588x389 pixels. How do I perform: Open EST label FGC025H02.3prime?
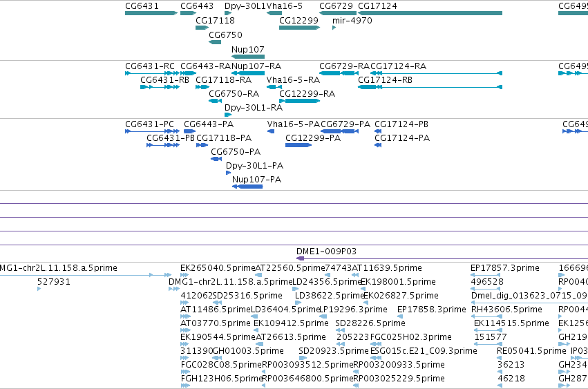click(411, 337)
